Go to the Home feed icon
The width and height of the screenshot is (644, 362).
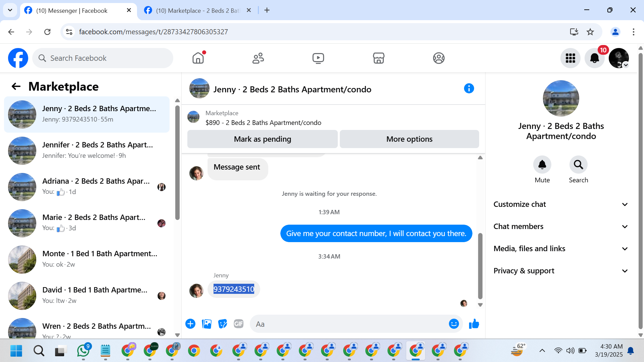(x=198, y=58)
